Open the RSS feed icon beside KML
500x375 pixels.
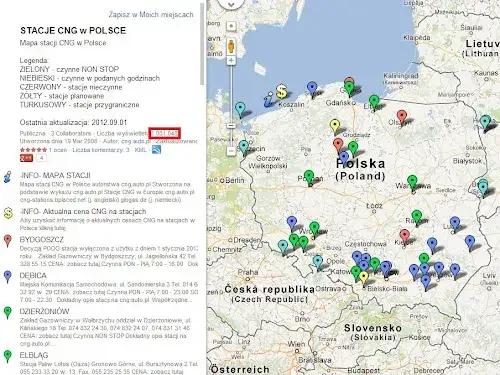(156, 150)
